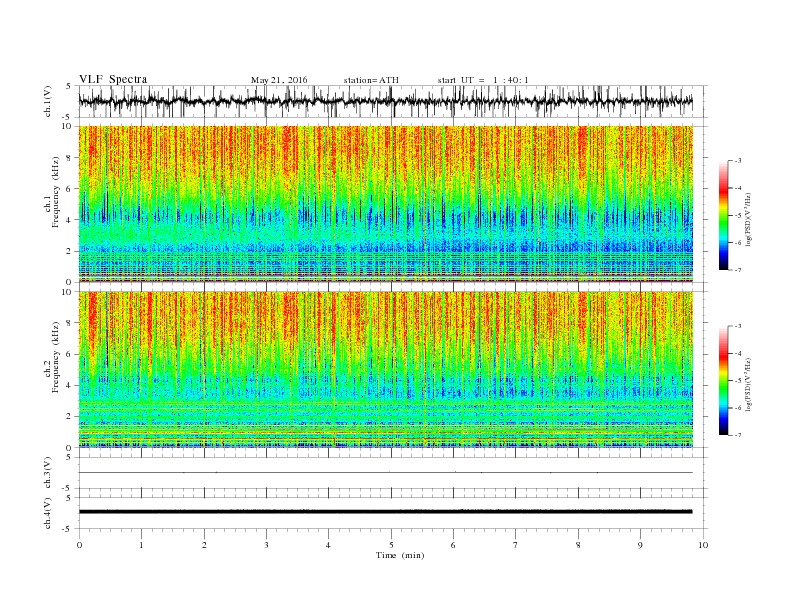Click time axis tick label "5"
The width and height of the screenshot is (792, 612).
pyautogui.click(x=391, y=545)
